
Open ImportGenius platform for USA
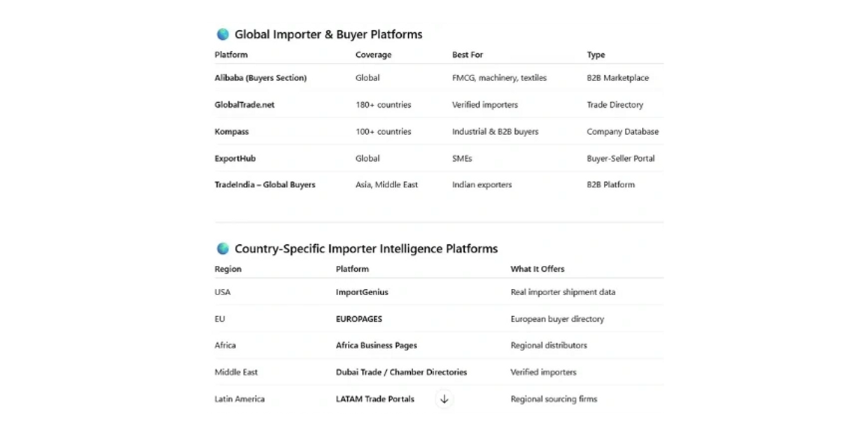click(362, 292)
